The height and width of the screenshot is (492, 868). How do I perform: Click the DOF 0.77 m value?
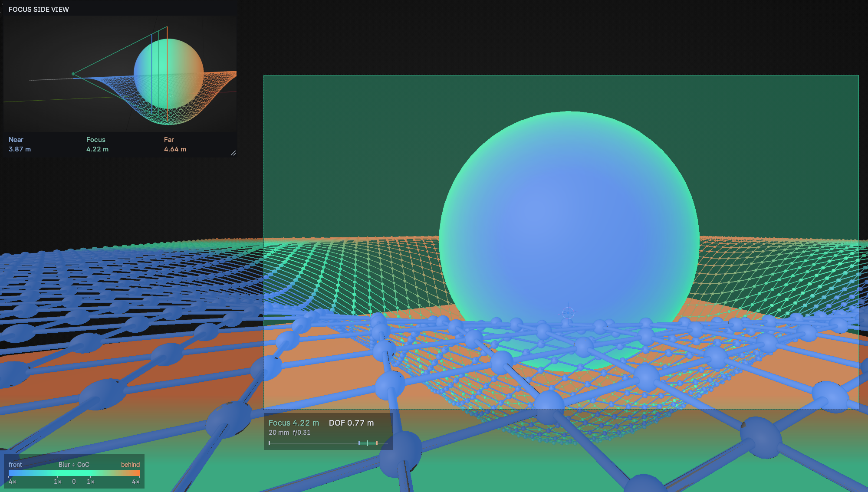coord(351,423)
